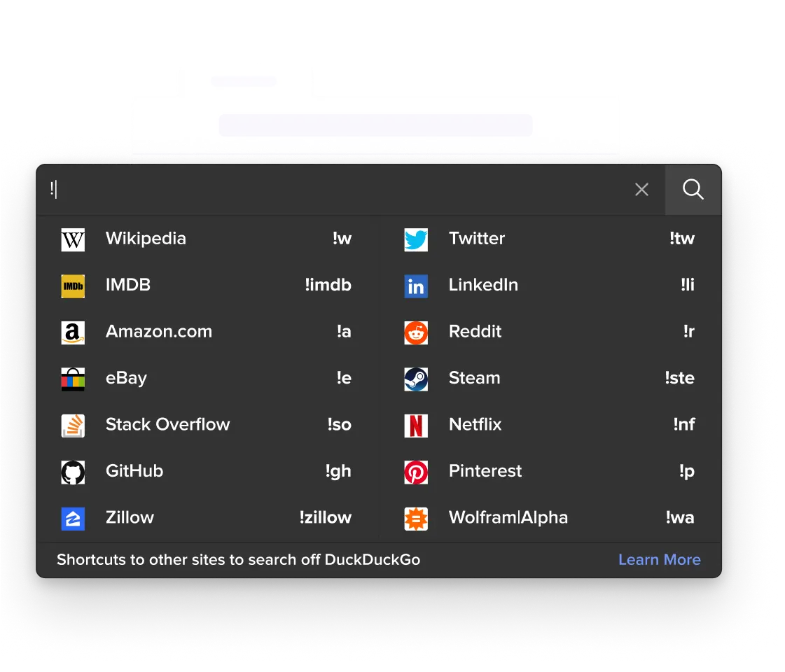Click the Wikipedia logo icon
The image size is (785, 672).
pos(73,239)
